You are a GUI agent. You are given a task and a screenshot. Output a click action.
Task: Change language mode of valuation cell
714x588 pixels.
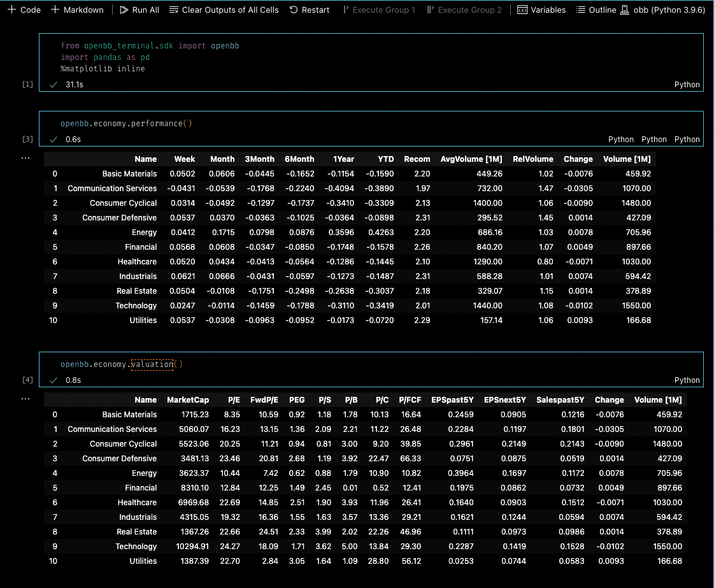687,380
